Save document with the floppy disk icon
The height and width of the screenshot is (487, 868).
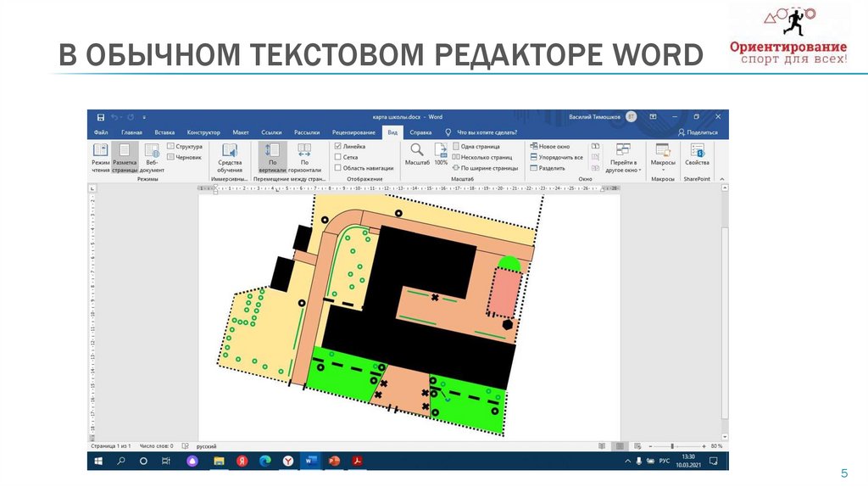pyautogui.click(x=101, y=117)
